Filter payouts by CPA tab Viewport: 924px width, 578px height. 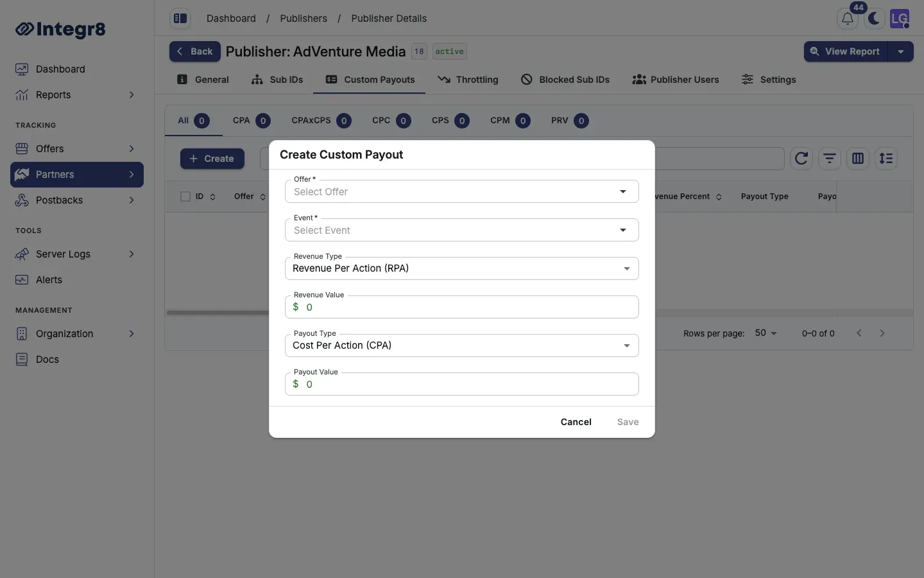[252, 121]
